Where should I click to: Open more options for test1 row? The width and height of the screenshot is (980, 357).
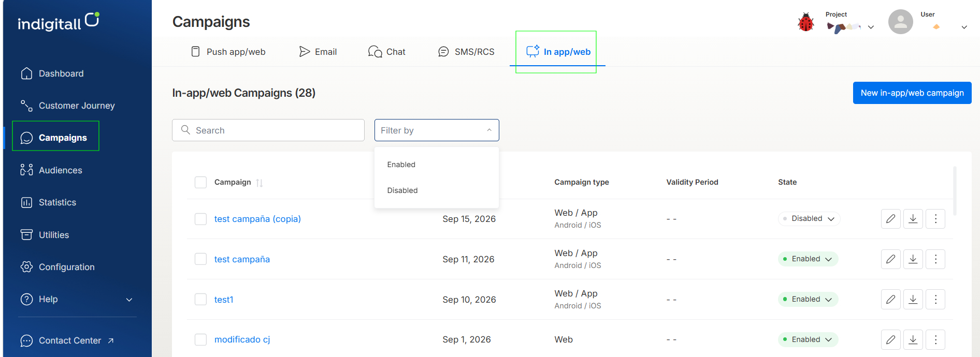click(935, 299)
